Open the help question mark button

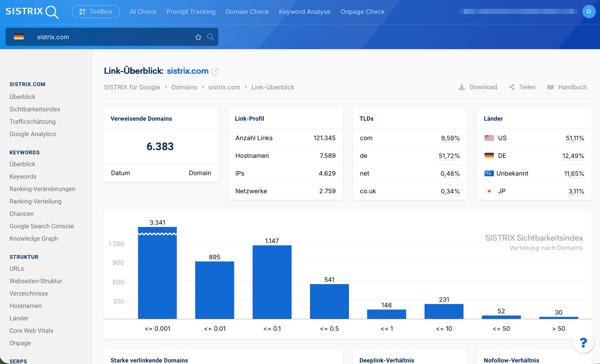coord(583,343)
